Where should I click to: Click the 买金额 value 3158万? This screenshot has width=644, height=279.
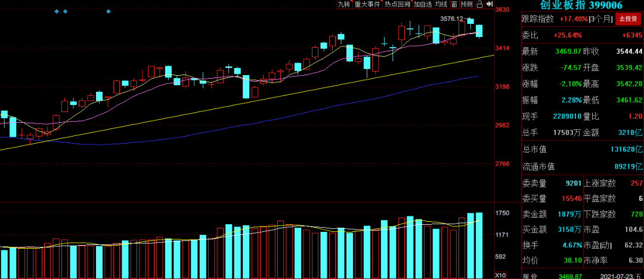pos(569,230)
